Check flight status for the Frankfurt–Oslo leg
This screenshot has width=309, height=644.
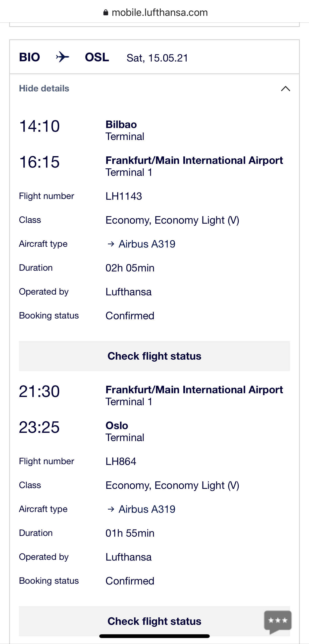154,621
